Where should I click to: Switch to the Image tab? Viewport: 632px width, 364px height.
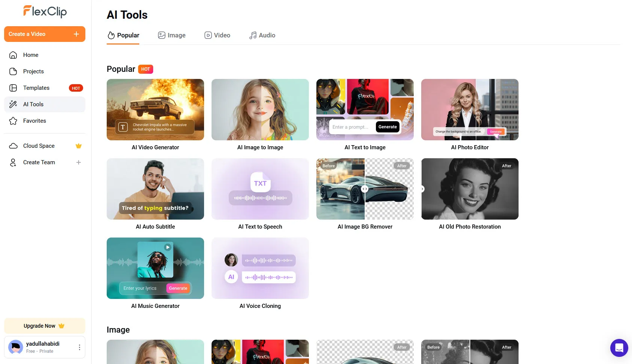[172, 35]
